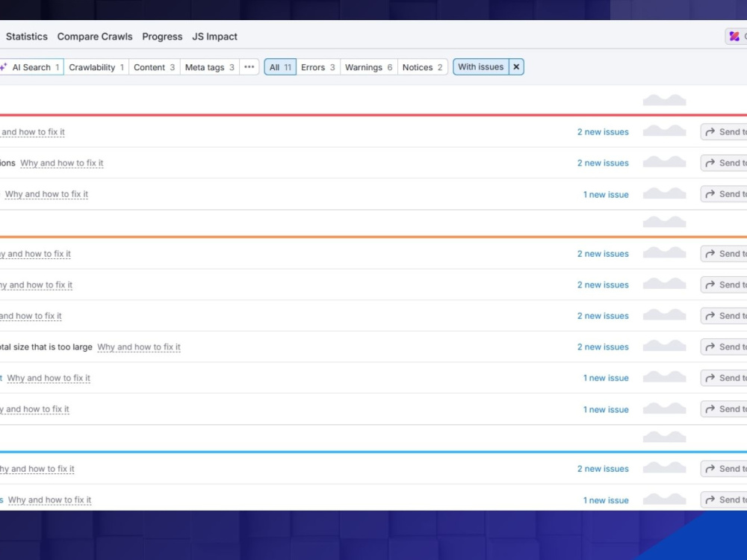Viewport: 747px width, 560px height.
Task: Click Send to arrow in third errors row
Action: [710, 194]
